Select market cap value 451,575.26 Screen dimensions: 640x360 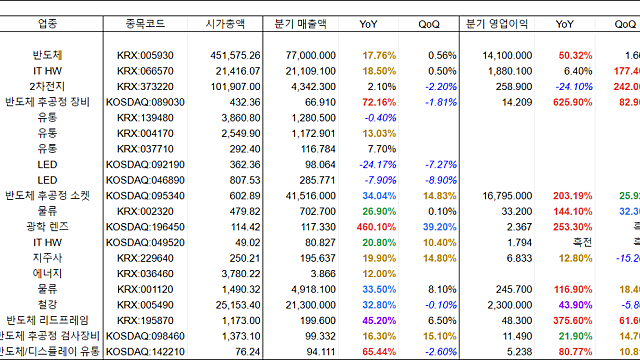pos(235,55)
